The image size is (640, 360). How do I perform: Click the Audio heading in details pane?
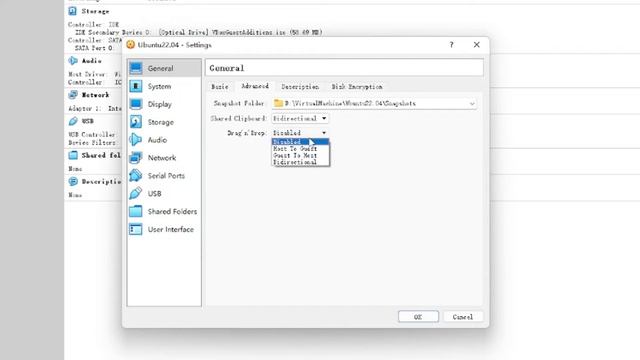[91, 60]
